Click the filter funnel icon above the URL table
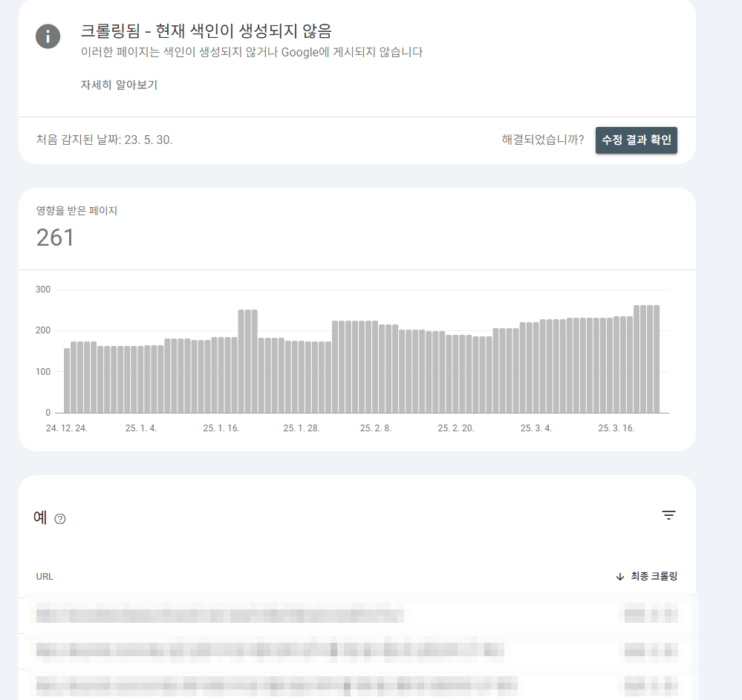Screen dimensions: 742x700 coord(669,514)
